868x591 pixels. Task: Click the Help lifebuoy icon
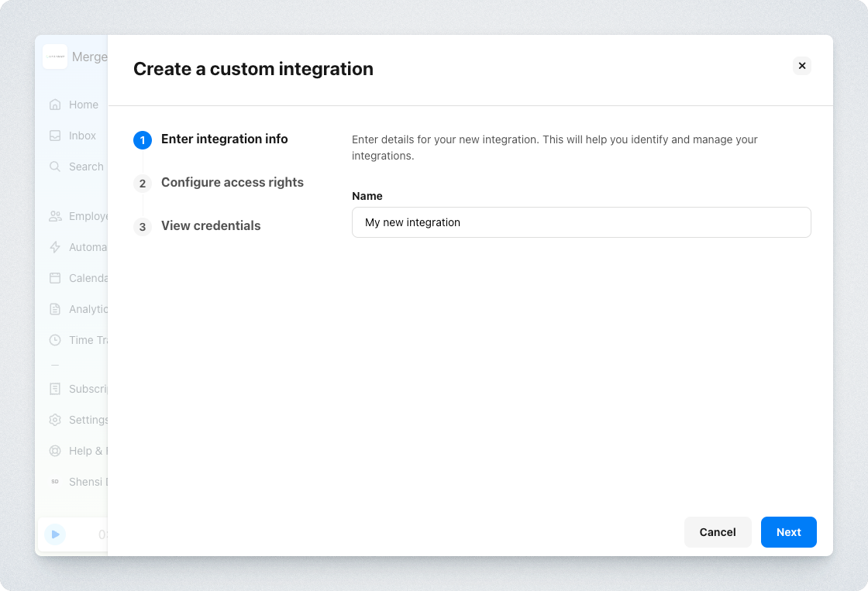[x=55, y=451]
